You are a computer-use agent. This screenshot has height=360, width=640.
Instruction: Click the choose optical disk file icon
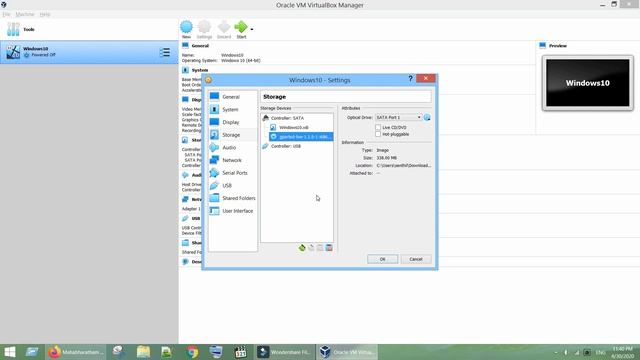[x=427, y=118]
